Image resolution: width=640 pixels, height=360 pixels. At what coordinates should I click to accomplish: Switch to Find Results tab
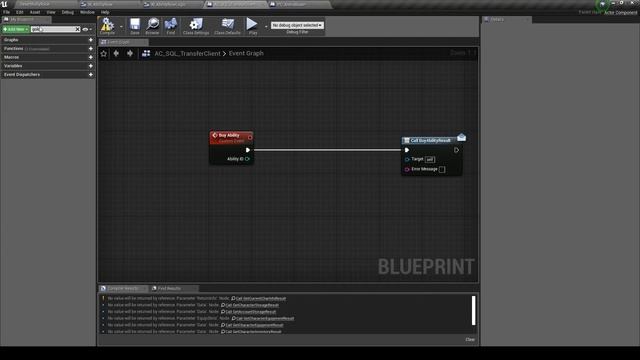(x=169, y=289)
